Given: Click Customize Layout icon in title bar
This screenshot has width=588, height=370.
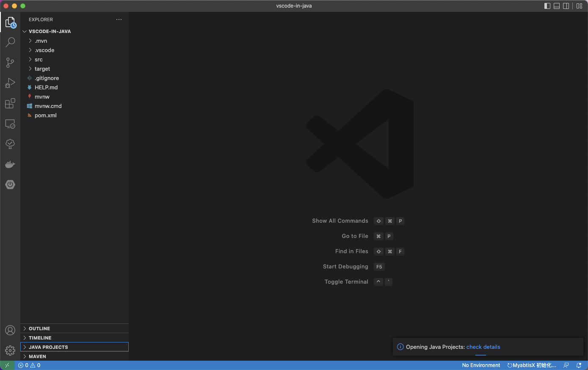Looking at the screenshot, I should coord(580,6).
